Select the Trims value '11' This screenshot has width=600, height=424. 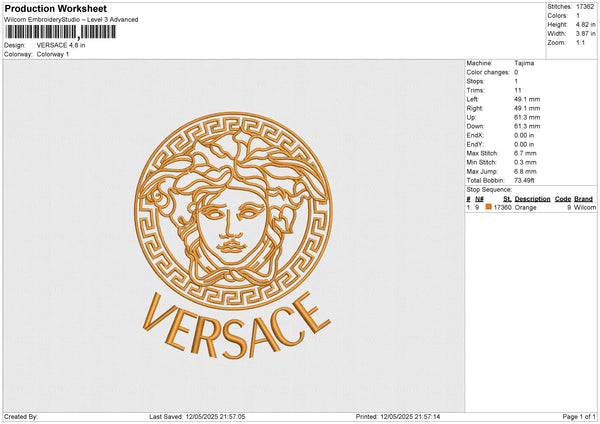click(518, 90)
